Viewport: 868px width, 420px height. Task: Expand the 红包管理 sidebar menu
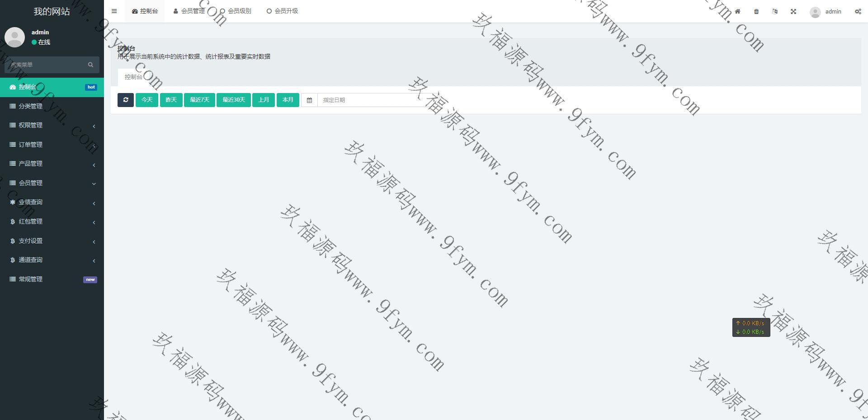click(x=52, y=222)
